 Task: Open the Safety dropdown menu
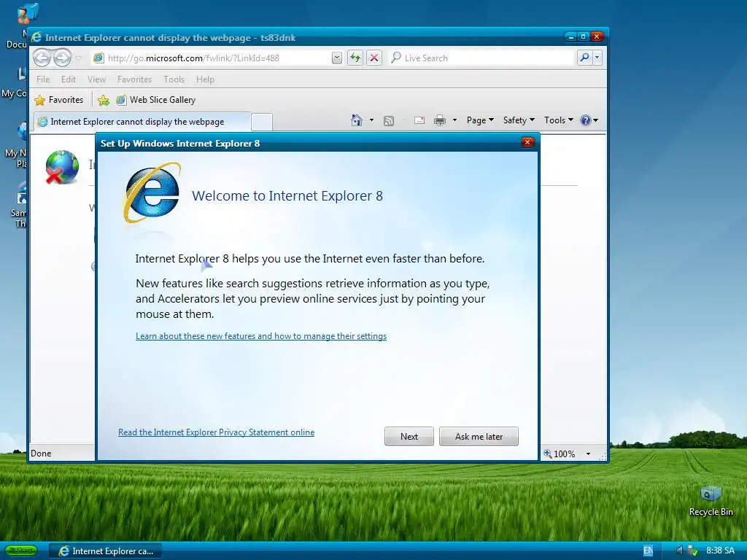pyautogui.click(x=519, y=120)
